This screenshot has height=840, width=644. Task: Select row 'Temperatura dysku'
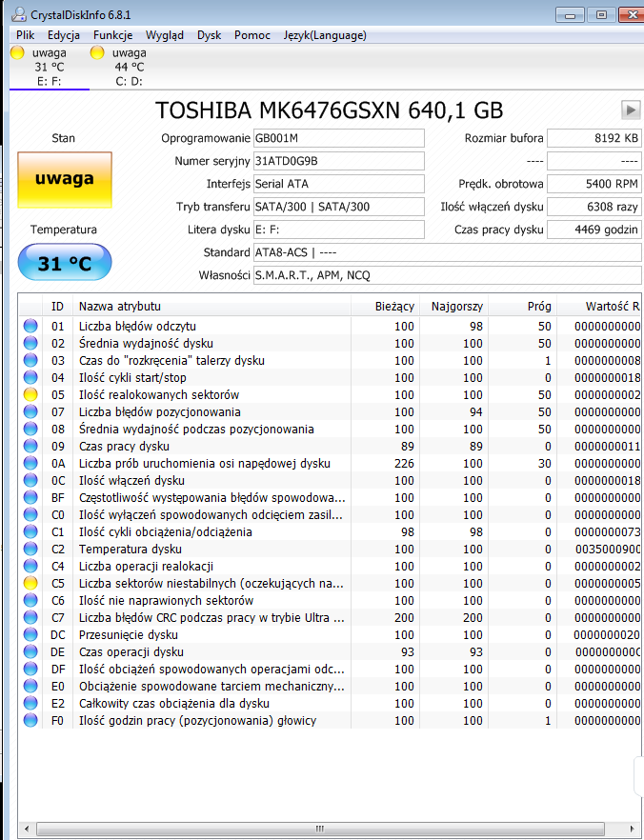pyautogui.click(x=330, y=549)
